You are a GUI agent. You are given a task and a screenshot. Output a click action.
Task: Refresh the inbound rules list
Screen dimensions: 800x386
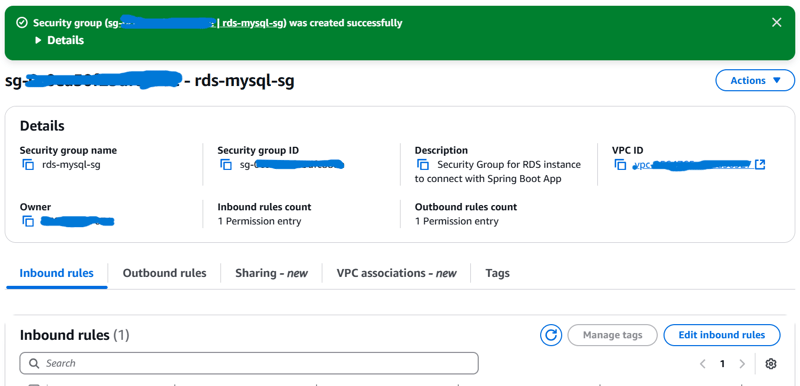coord(551,335)
